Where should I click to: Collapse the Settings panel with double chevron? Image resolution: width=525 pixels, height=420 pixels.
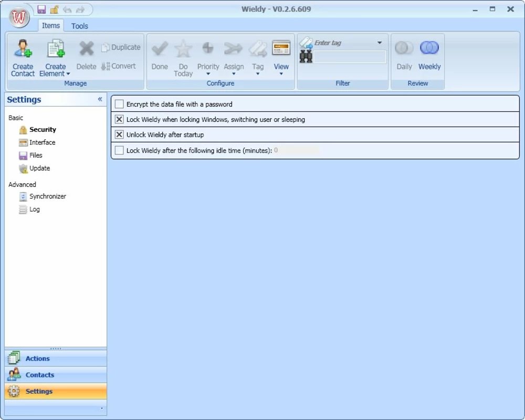(x=100, y=99)
